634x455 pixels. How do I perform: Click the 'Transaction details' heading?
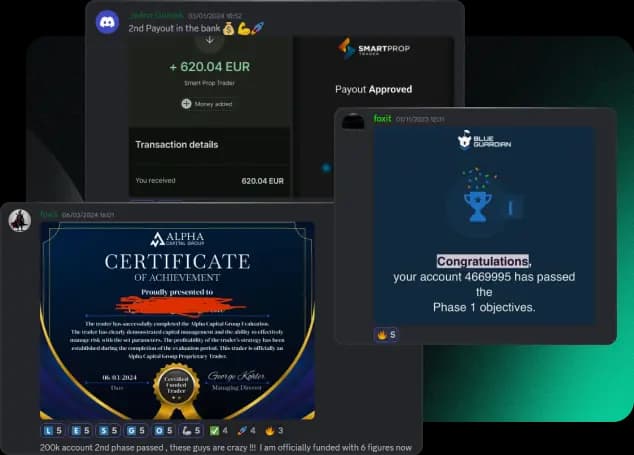click(177, 145)
